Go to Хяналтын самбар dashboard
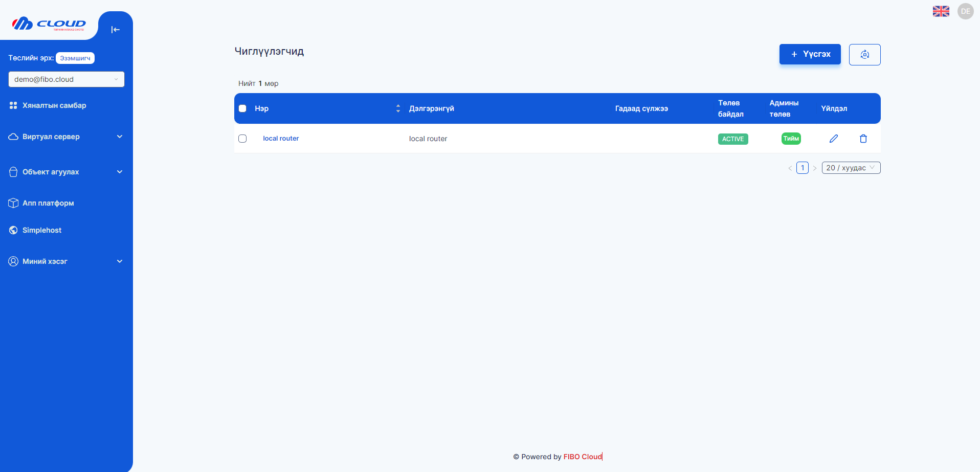This screenshot has width=980, height=472. pyautogui.click(x=54, y=105)
